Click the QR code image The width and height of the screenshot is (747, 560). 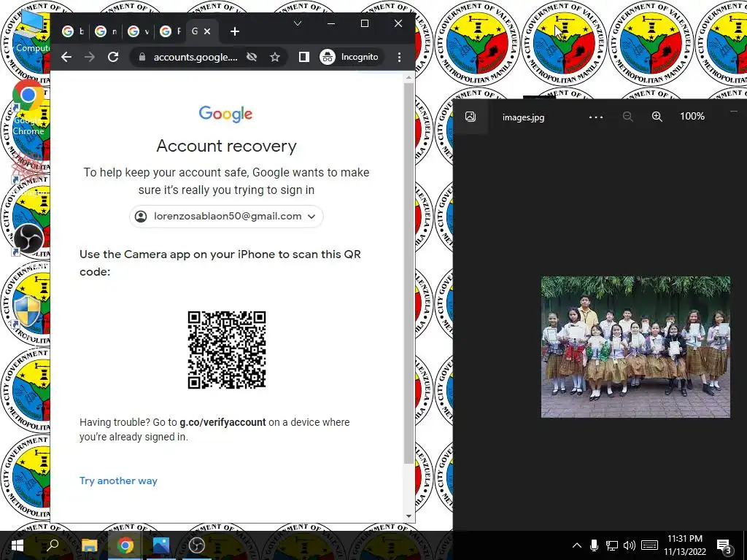tap(227, 350)
